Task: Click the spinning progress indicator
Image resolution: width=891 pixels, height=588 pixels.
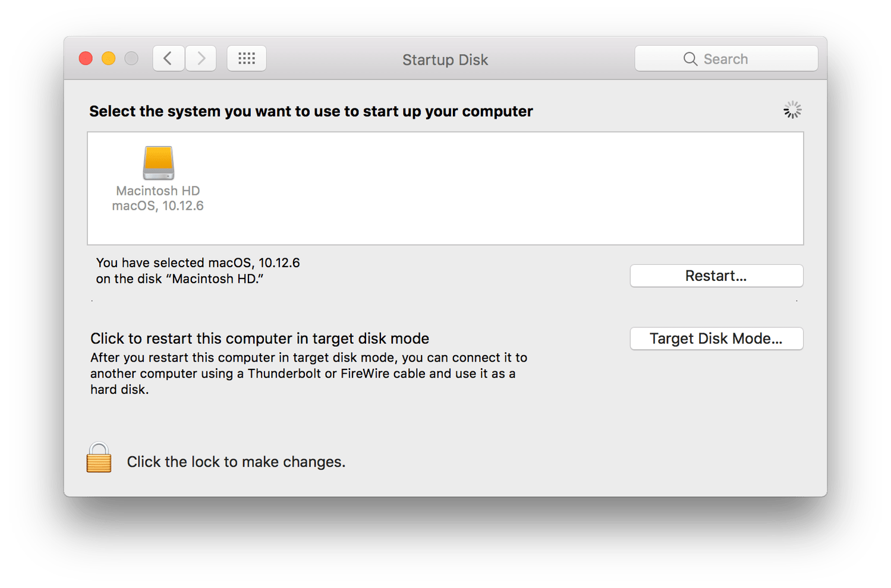Action: click(792, 110)
